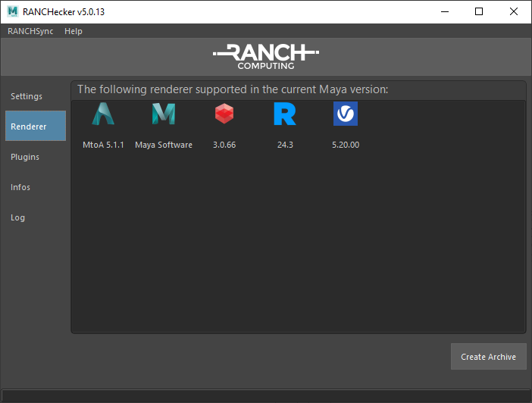The image size is (532, 403).
Task: Click the 3.0.66 version label
Action: [x=224, y=145]
